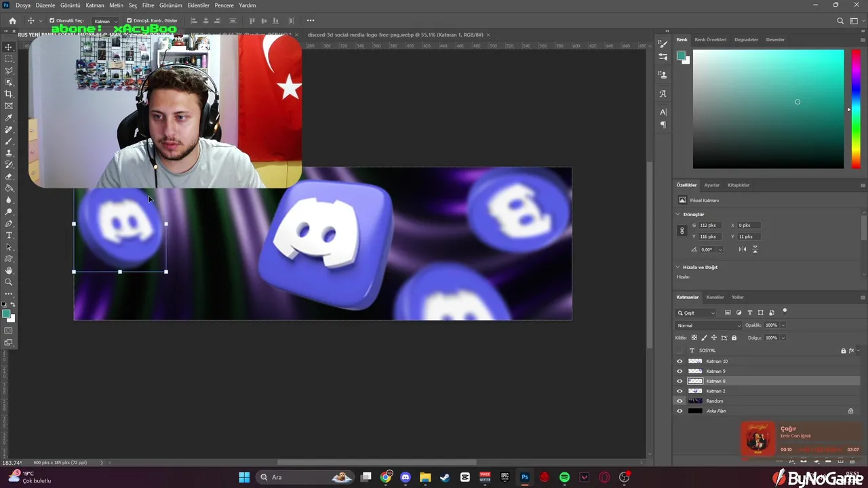
Task: Hide the Random layer
Action: click(x=679, y=401)
